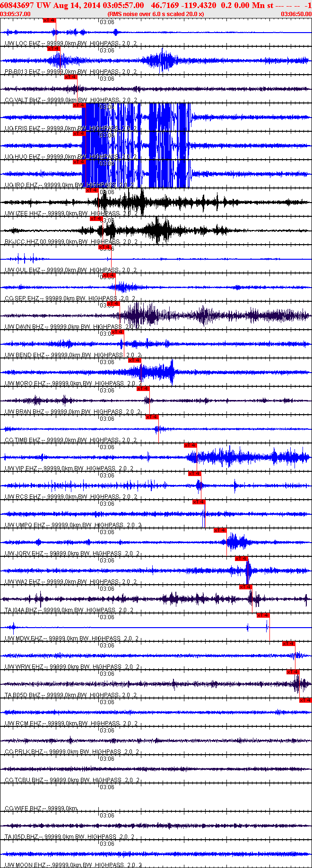Click the pick flag on UW WRW trace
The height and width of the screenshot is (868, 312).
288,644
